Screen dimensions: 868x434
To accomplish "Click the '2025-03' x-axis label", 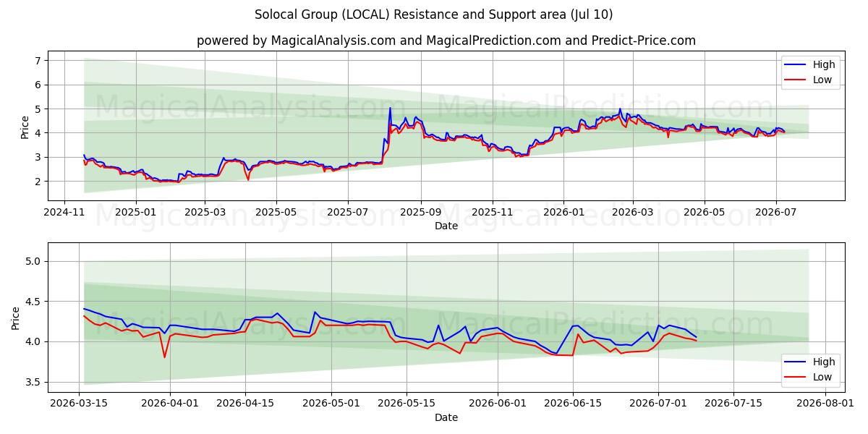I will (205, 213).
